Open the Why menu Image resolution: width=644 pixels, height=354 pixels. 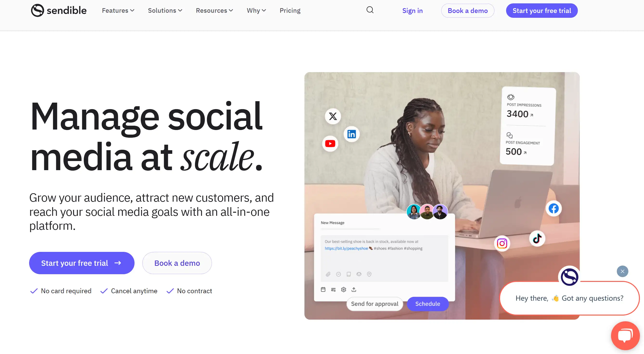(256, 11)
